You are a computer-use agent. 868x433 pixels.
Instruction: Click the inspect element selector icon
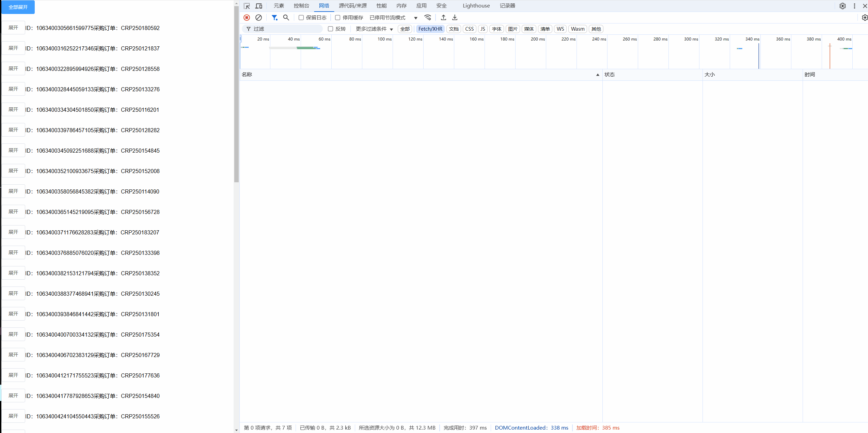pyautogui.click(x=247, y=6)
